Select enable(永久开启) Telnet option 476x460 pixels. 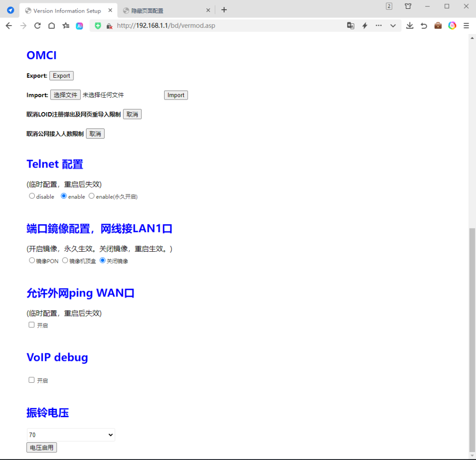point(92,196)
